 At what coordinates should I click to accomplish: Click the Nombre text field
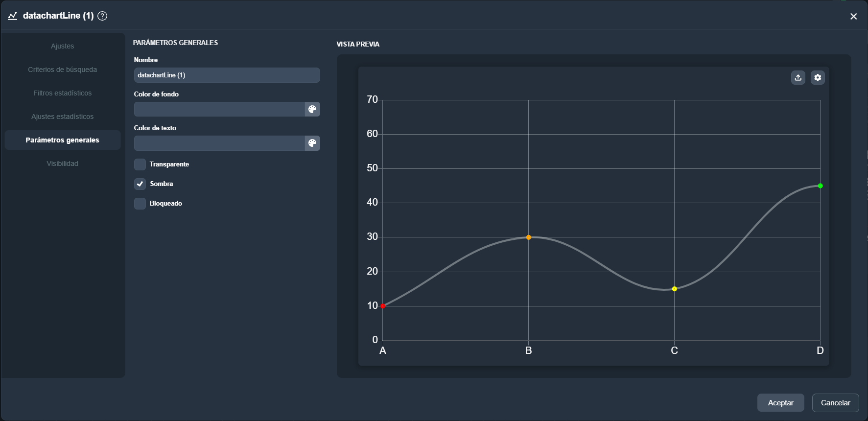tap(227, 75)
